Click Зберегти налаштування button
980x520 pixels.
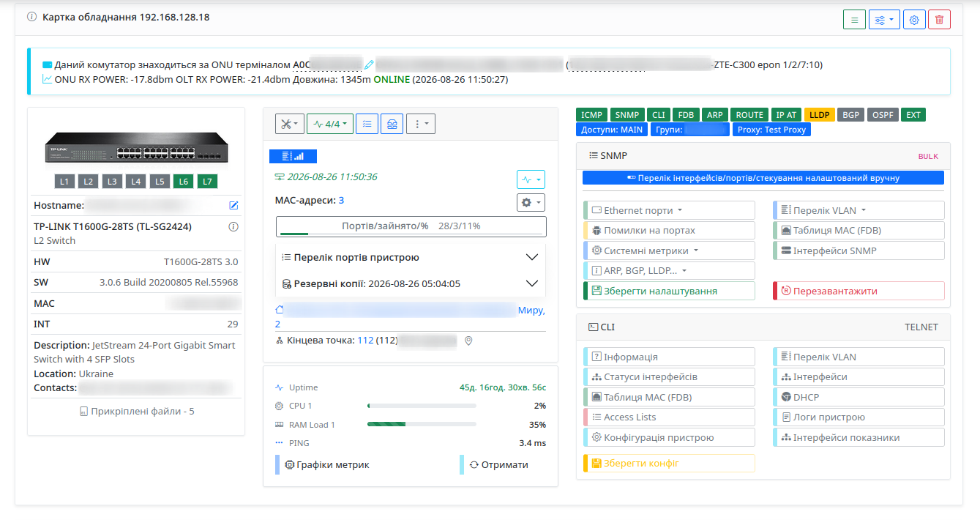[x=669, y=291]
